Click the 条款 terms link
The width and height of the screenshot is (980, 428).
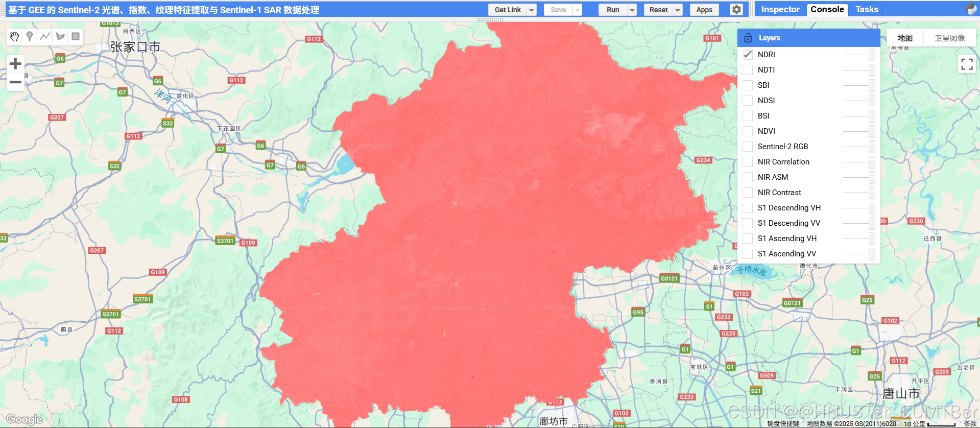970,423
